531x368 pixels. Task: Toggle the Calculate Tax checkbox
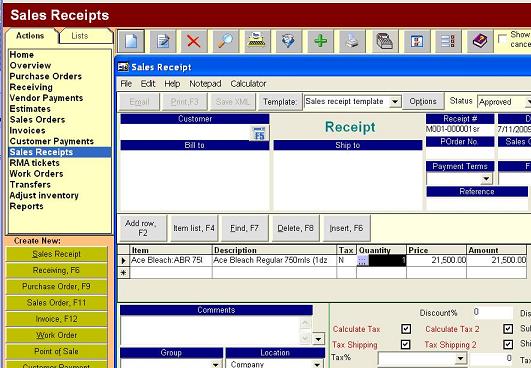point(406,329)
